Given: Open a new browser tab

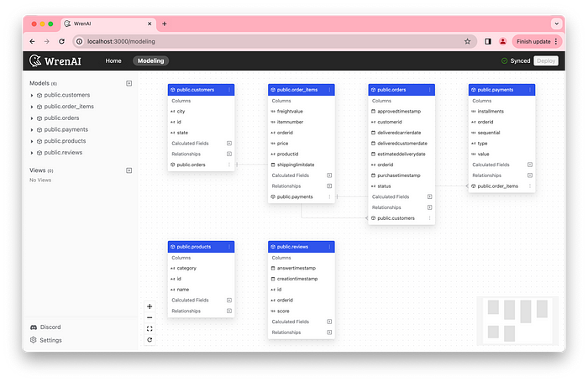Looking at the screenshot, I should pos(165,24).
